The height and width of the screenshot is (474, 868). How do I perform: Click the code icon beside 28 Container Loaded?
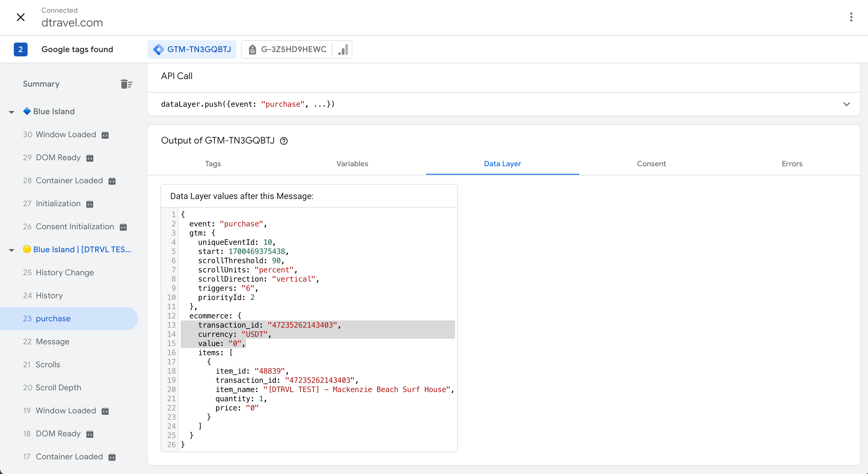point(112,181)
